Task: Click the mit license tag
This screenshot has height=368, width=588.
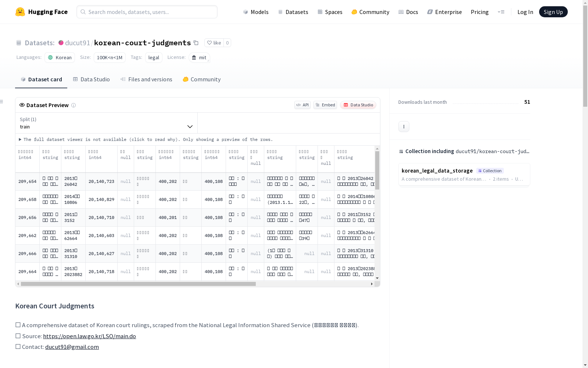Action: point(199,57)
